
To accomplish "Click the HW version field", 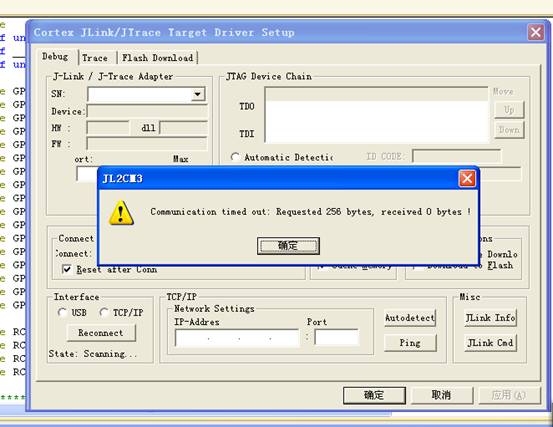I will coord(108,128).
